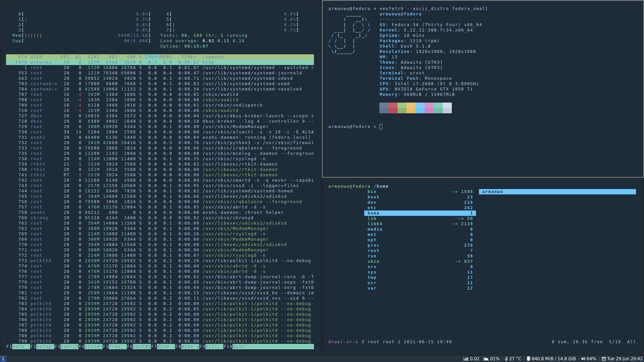The height and width of the screenshot is (362, 644).
Task: Open htop Setup with F2 button
Action: click(42, 347)
